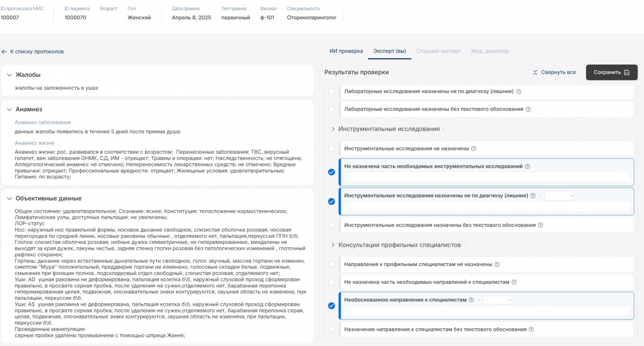The image size is (644, 346).
Task: Click help icon beside 'Не назначена часть необходимых инструментальных исследований'
Action: pos(527,167)
